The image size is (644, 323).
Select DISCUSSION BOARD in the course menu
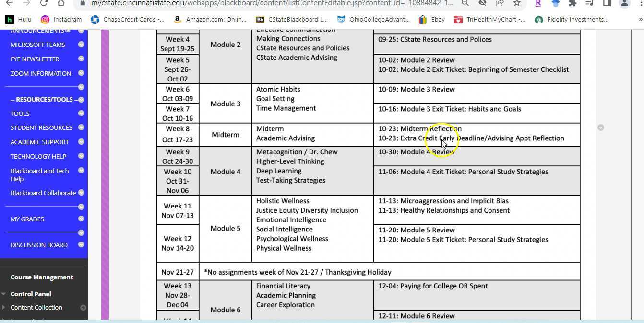pyautogui.click(x=39, y=245)
